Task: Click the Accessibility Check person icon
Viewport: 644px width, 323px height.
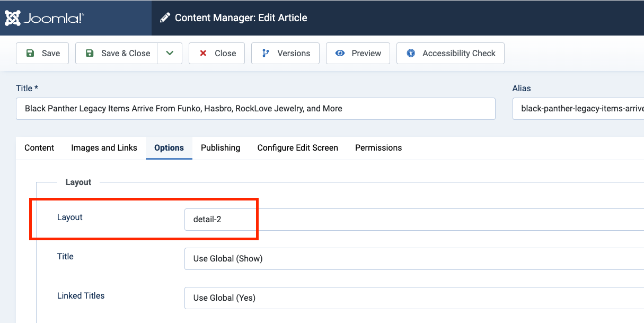Action: click(x=411, y=53)
